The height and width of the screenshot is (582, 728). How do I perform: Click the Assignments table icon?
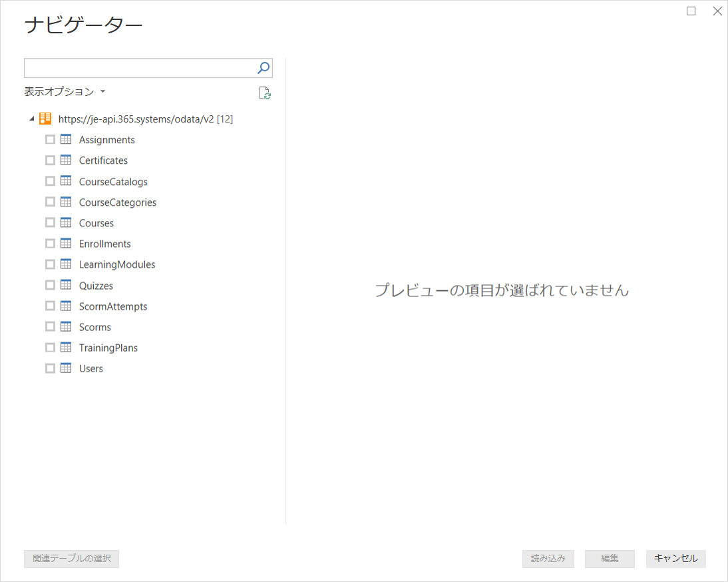click(66, 140)
